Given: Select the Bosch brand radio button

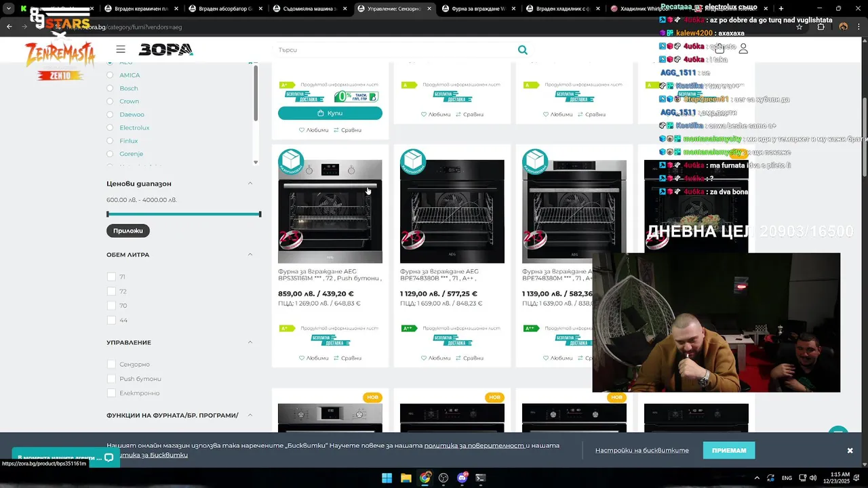Looking at the screenshot, I should point(110,88).
